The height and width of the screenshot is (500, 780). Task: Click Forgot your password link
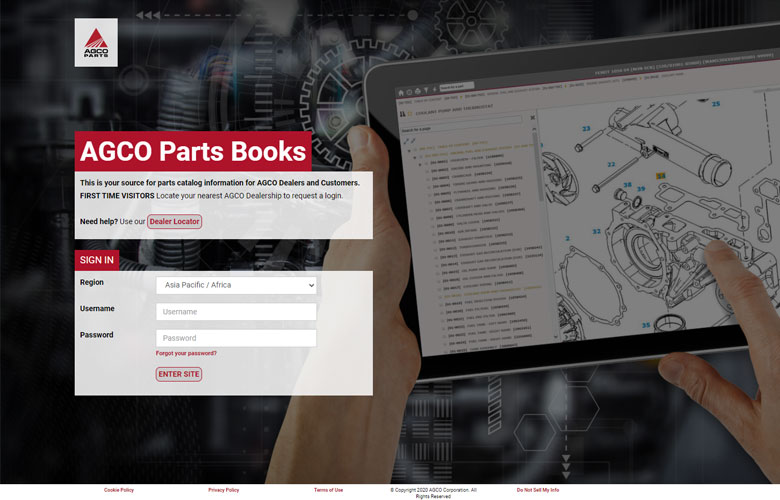tap(186, 353)
